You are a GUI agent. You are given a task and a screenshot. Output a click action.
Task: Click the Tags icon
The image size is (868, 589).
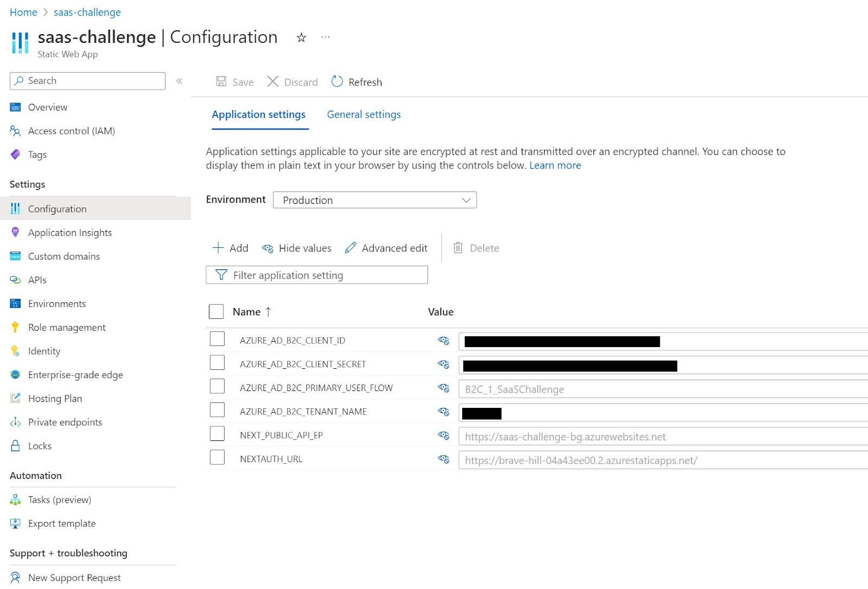pos(15,155)
